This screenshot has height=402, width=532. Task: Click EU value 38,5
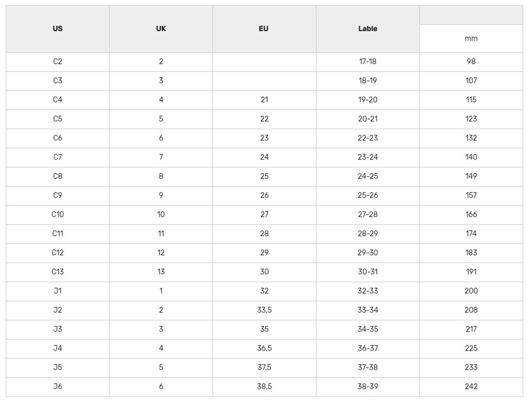click(264, 387)
